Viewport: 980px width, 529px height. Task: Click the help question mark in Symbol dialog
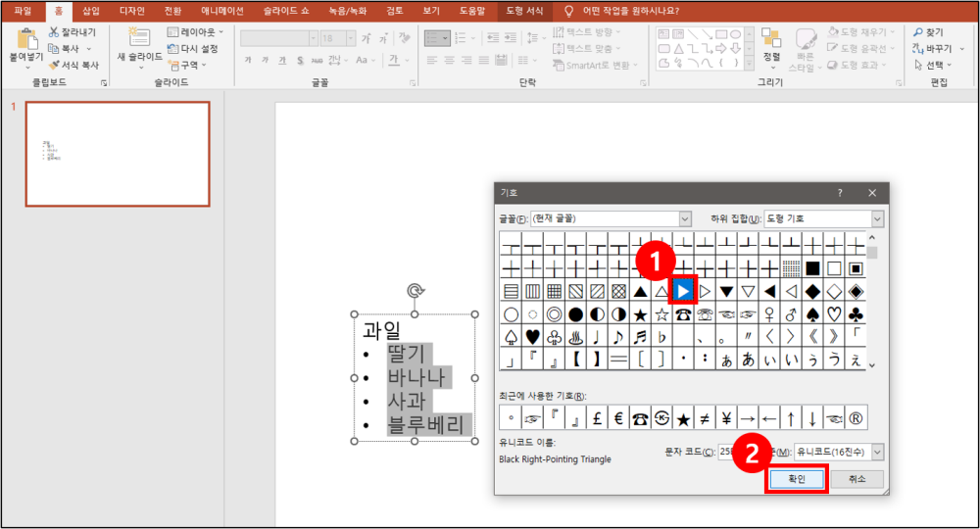point(840,193)
